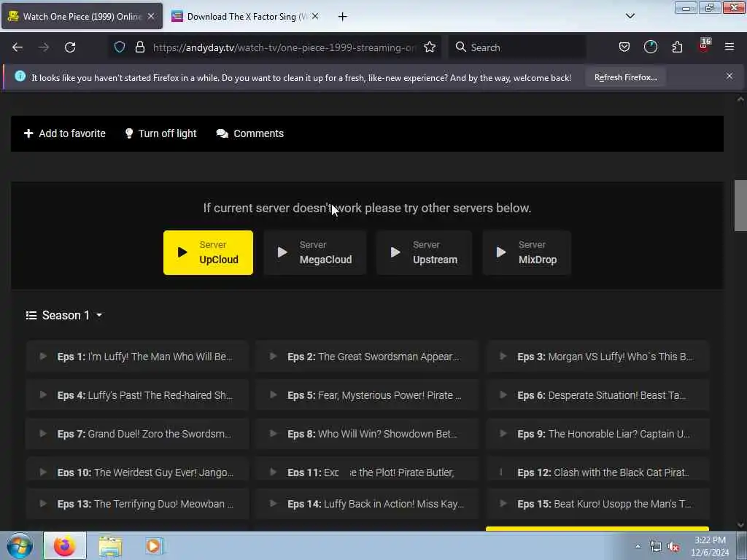This screenshot has height=560, width=747.
Task: Reload the page with the refresh icon
Action: [x=70, y=47]
